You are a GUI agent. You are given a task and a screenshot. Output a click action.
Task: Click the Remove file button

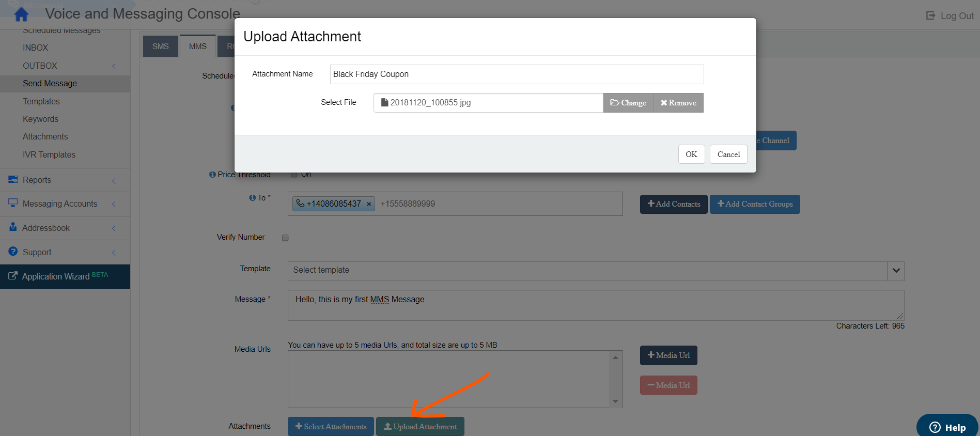pyautogui.click(x=678, y=103)
